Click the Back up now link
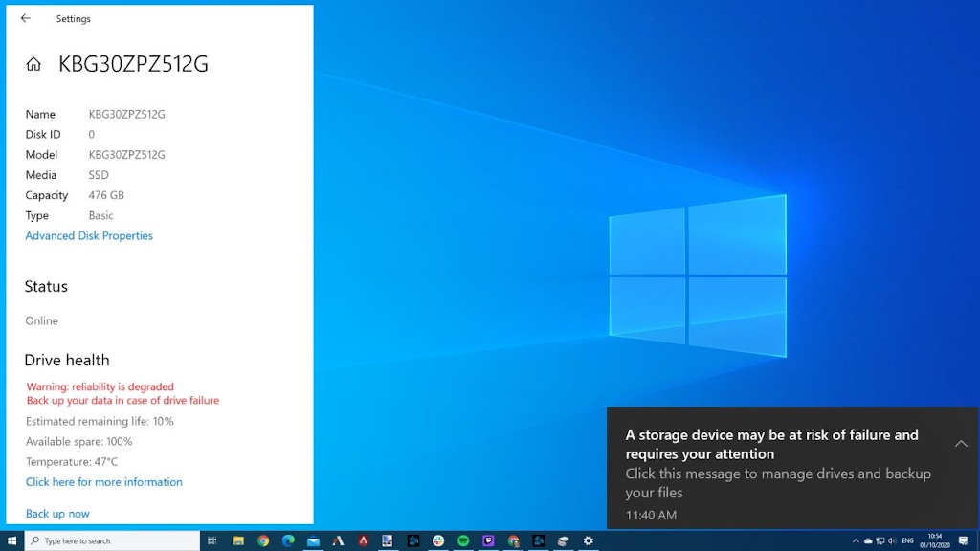 [x=56, y=514]
